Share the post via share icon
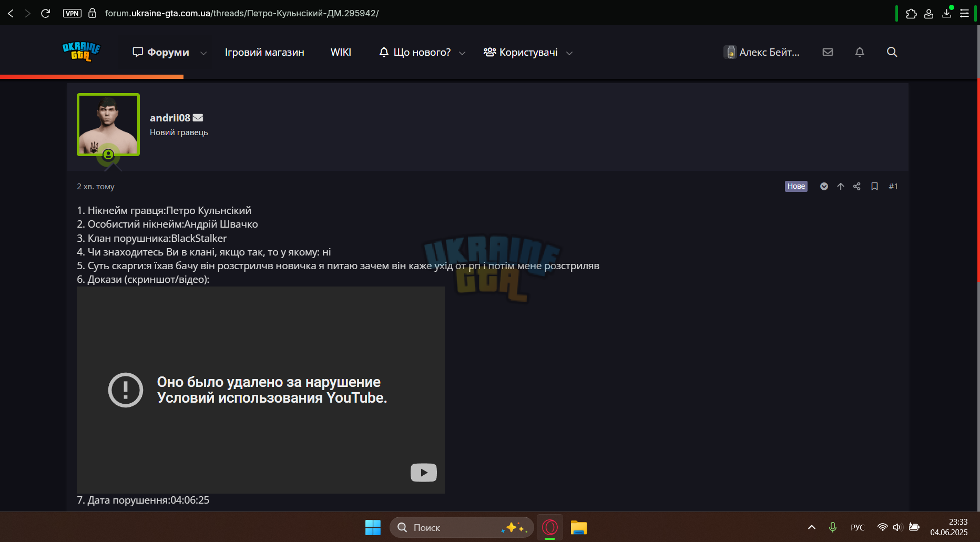This screenshot has width=980, height=542. 857,186
